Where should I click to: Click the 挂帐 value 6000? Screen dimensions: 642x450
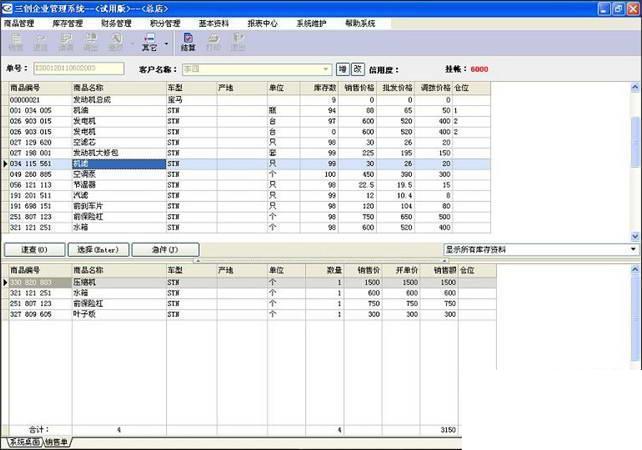pos(479,69)
